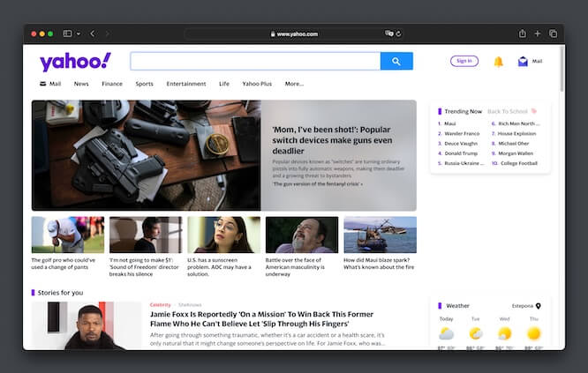Reload the page with refresh icon

(399, 34)
